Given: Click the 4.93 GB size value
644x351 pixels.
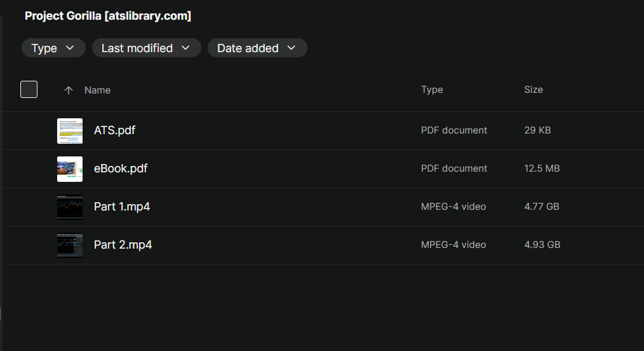Looking at the screenshot, I should point(542,245).
